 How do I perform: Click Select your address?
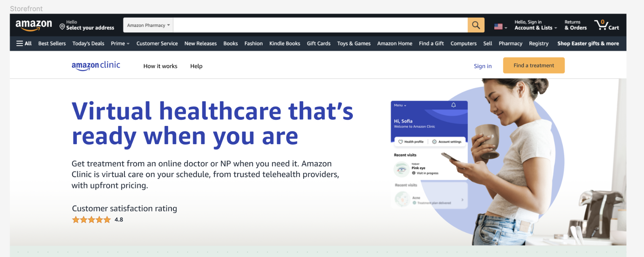click(x=90, y=28)
